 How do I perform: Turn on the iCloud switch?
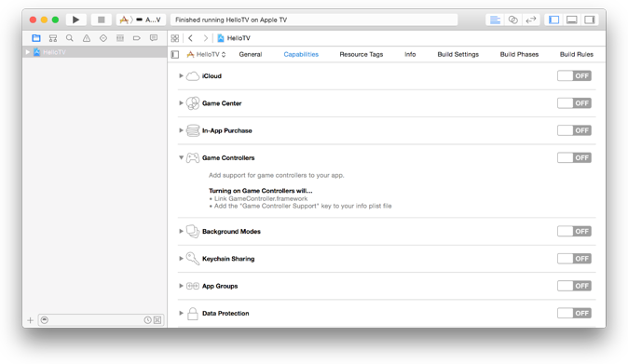pyautogui.click(x=574, y=76)
